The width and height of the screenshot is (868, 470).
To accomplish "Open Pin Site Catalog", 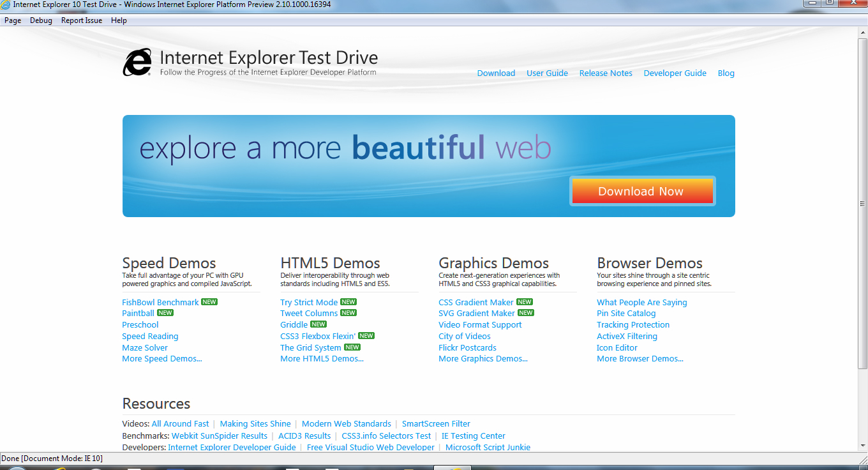I will point(626,314).
